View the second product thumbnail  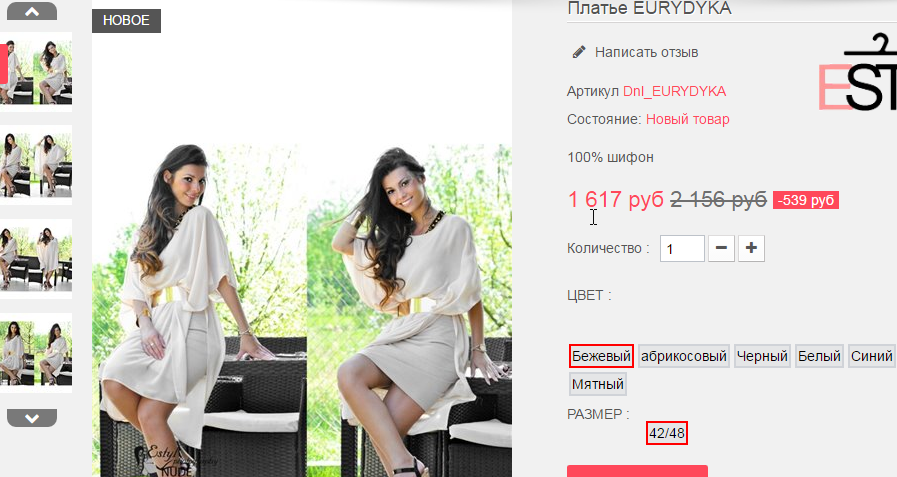click(x=36, y=165)
